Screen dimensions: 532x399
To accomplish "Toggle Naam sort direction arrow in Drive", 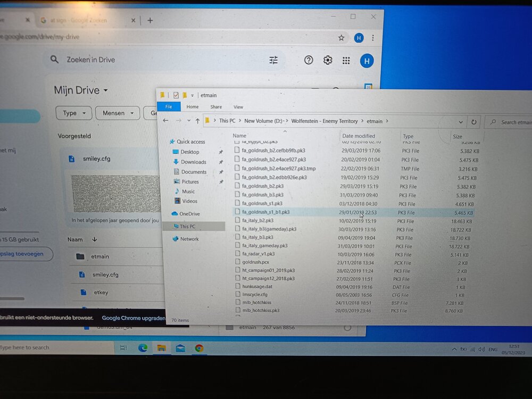I will [95, 239].
